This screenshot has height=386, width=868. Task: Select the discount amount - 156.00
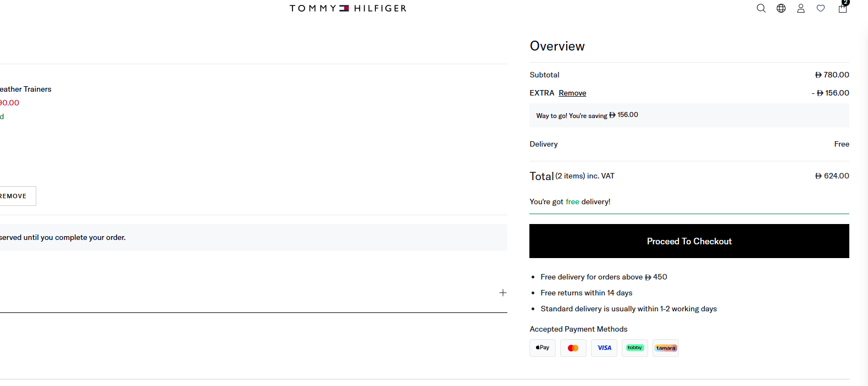(831, 93)
